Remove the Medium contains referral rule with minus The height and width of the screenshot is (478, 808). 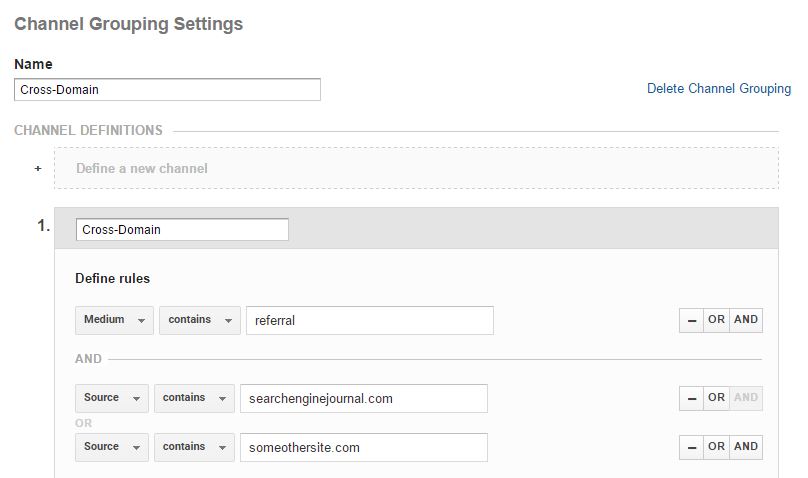tap(692, 320)
